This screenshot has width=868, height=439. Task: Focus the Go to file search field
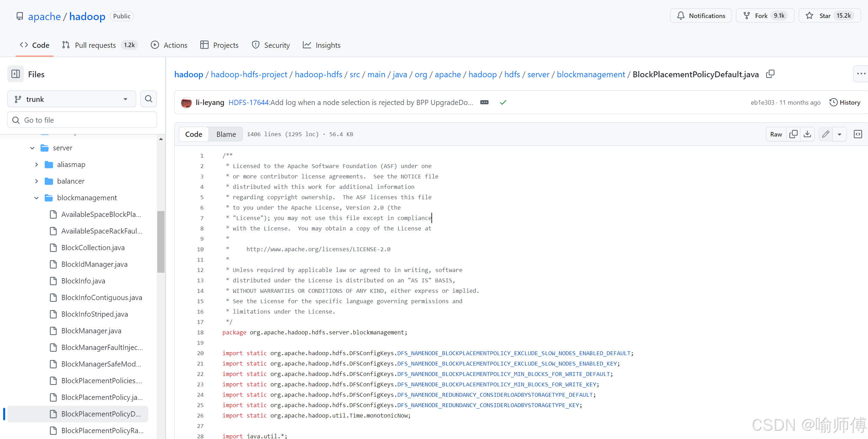click(x=82, y=120)
